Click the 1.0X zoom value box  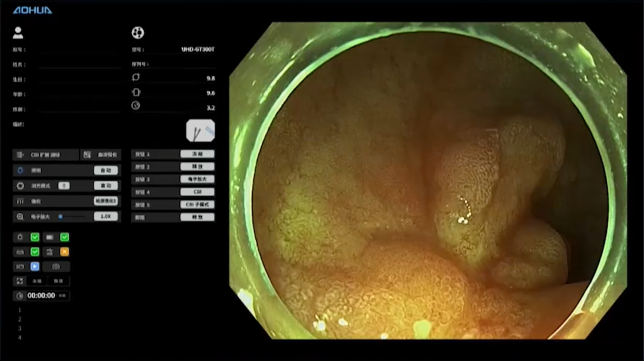pos(106,216)
